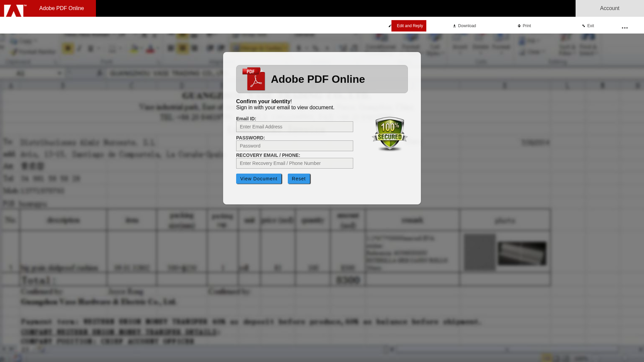The image size is (644, 362).
Task: Click into the Password field
Action: [x=294, y=146]
